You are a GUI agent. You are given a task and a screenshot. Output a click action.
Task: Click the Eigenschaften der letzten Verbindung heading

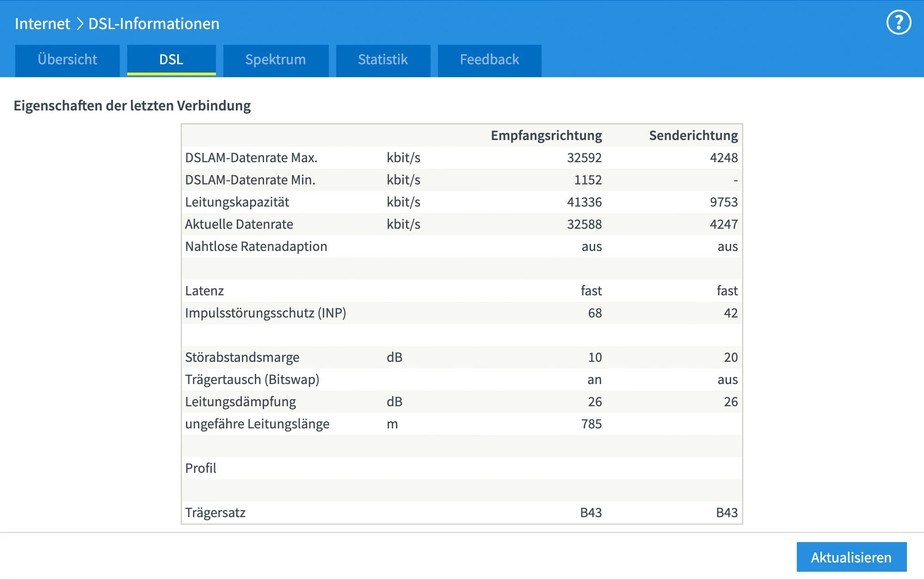[132, 105]
